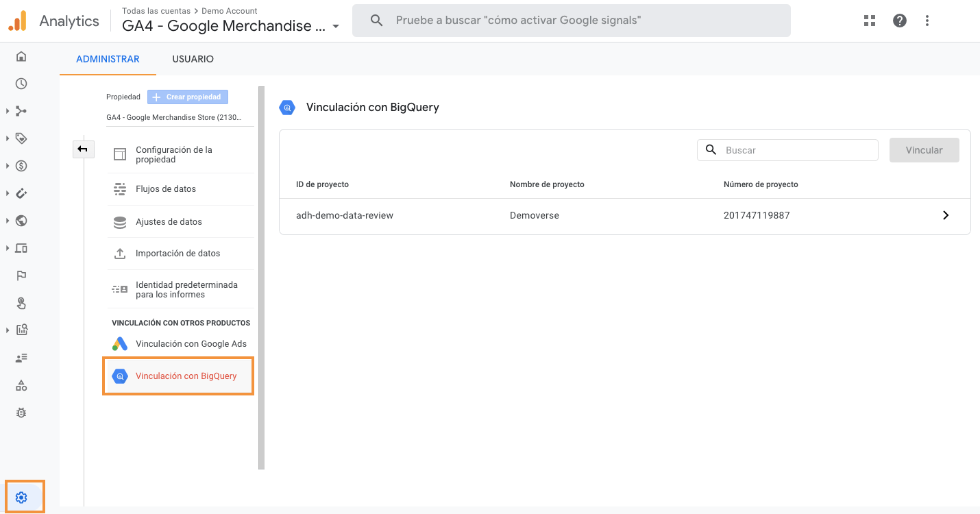Open the shapes custom definitions icon
The height and width of the screenshot is (514, 980).
21,385
